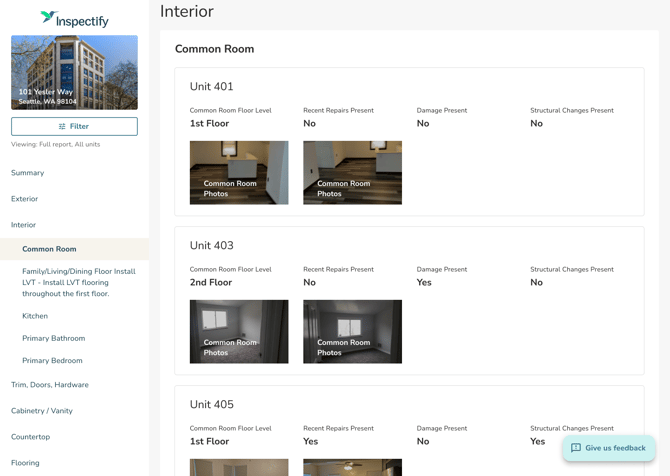This screenshot has width=670, height=476.
Task: Expand Cabinetry / Vanity section
Action: click(42, 411)
